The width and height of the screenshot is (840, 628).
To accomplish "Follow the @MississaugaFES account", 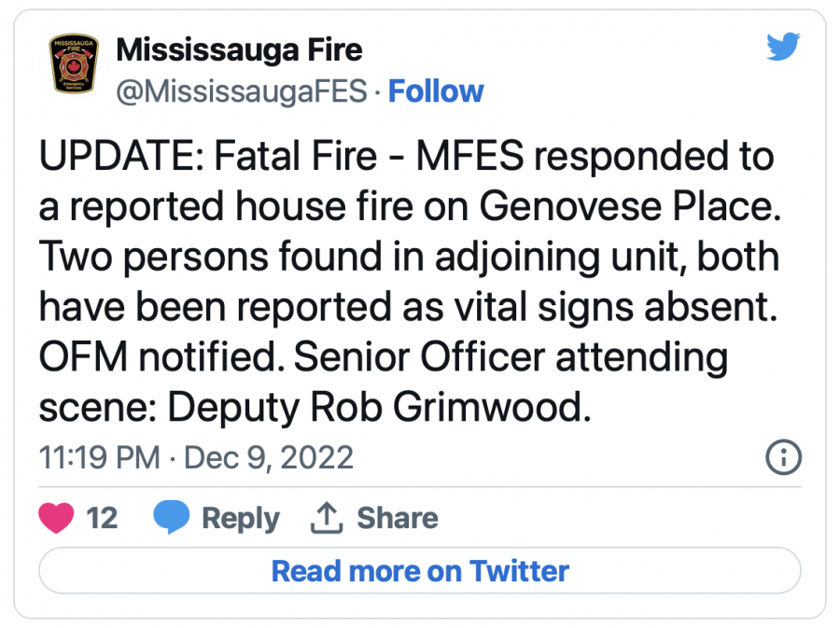I will click(436, 91).
